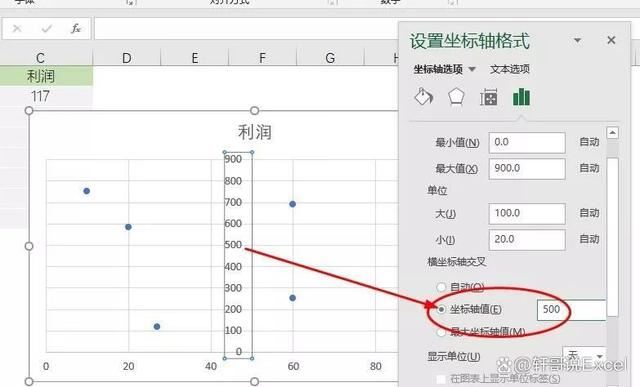The width and height of the screenshot is (640, 387).
Task: Click 自动 beside the 最小值 field
Action: point(589,142)
